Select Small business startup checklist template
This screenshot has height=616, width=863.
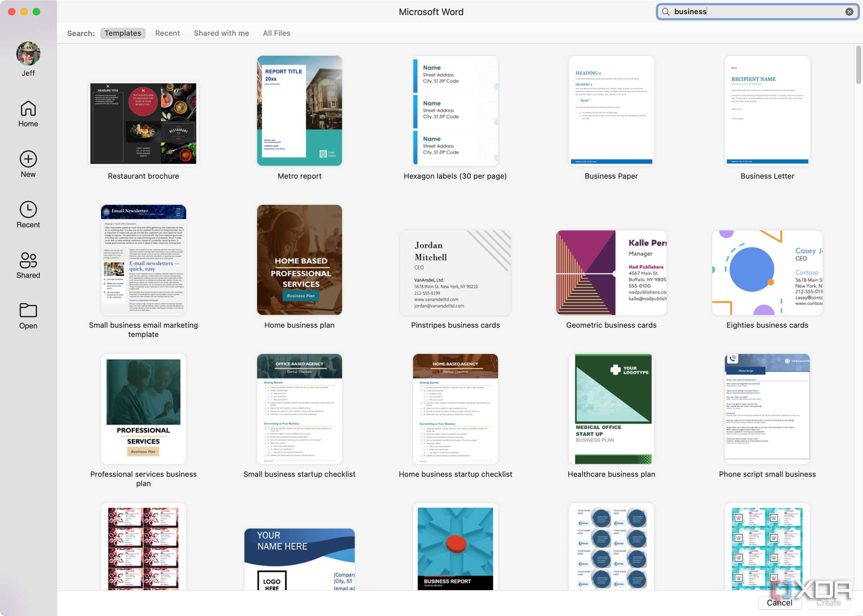click(300, 409)
